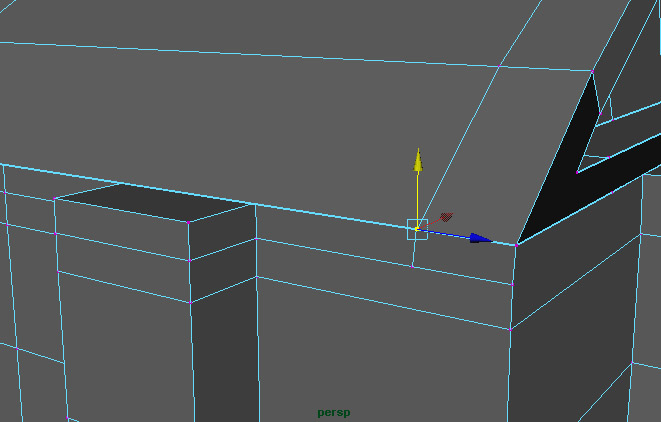This screenshot has height=422, width=661.
Task: Click the 'persp' camera label
Action: pyautogui.click(x=334, y=412)
